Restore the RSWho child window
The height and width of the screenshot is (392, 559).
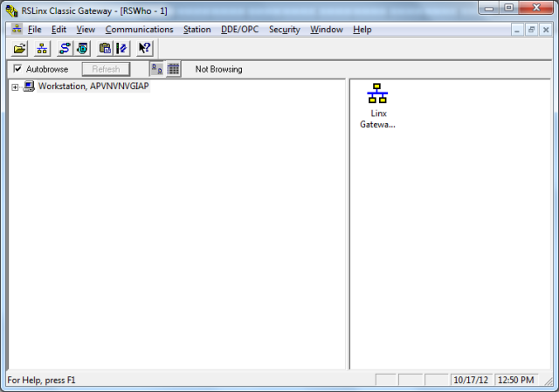pyautogui.click(x=531, y=30)
